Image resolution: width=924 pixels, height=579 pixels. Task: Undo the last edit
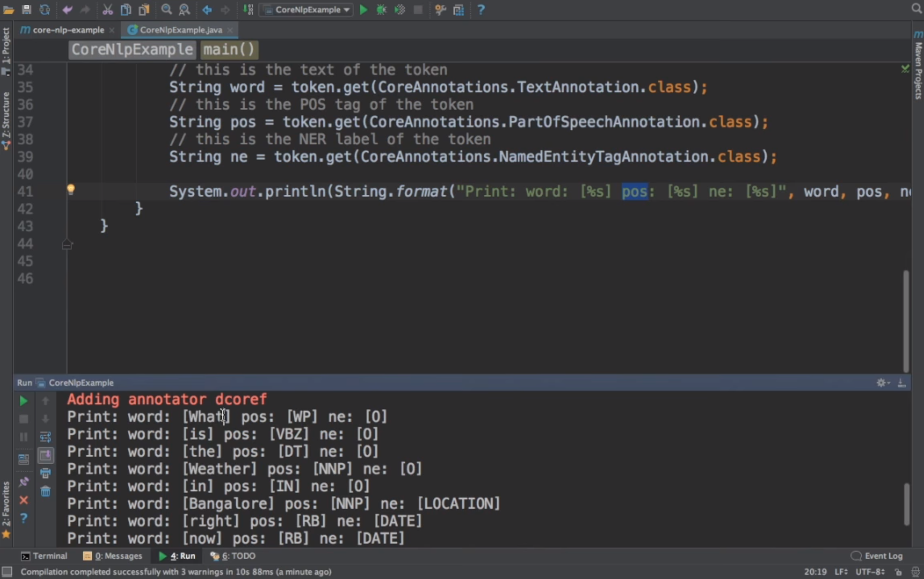[67, 10]
